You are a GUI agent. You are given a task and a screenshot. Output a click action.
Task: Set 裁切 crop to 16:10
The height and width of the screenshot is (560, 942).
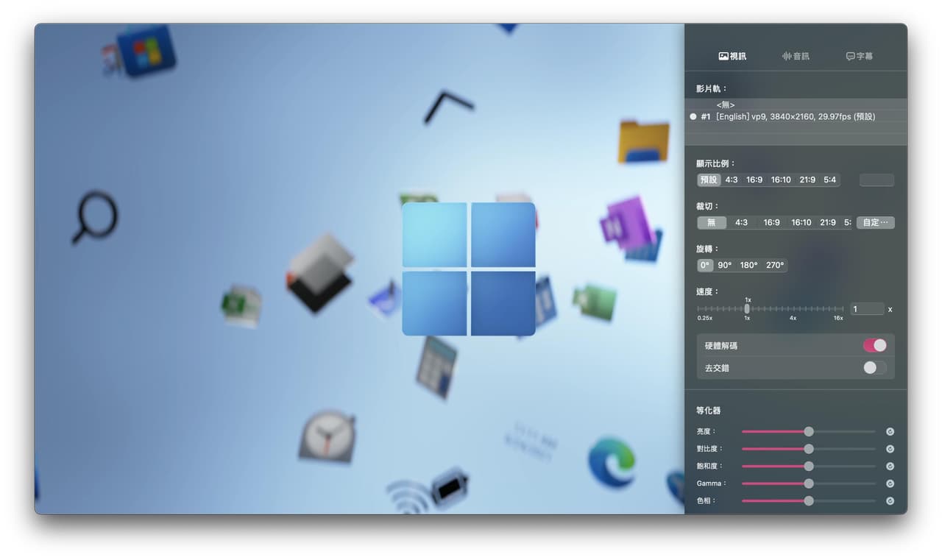801,222
